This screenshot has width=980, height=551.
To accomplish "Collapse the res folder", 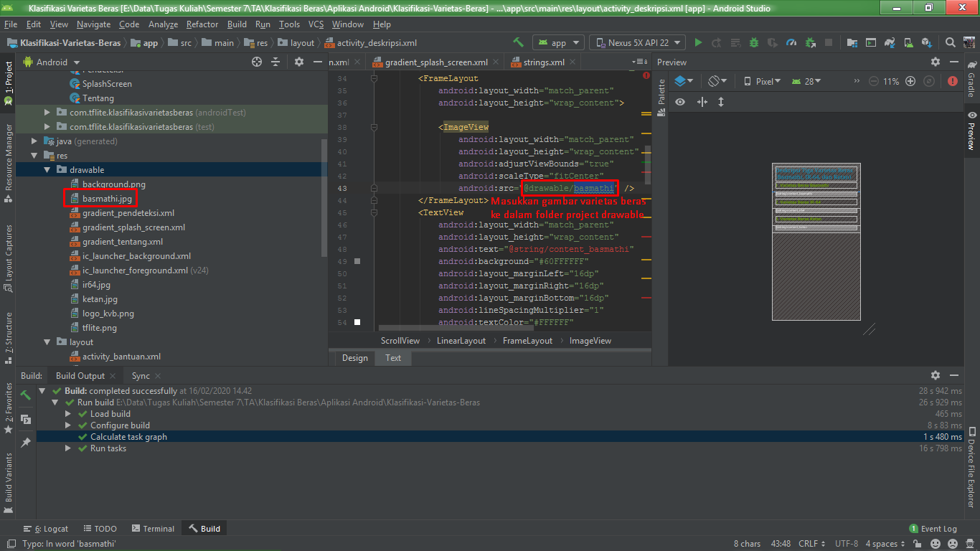I will (34, 156).
